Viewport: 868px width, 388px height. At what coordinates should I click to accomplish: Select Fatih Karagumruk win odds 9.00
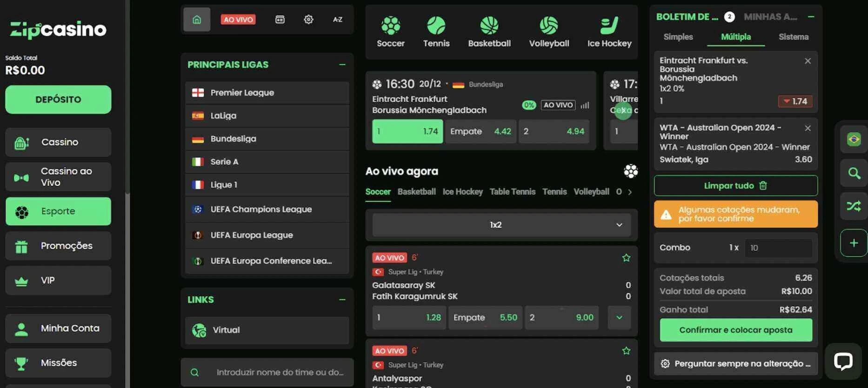(x=561, y=317)
